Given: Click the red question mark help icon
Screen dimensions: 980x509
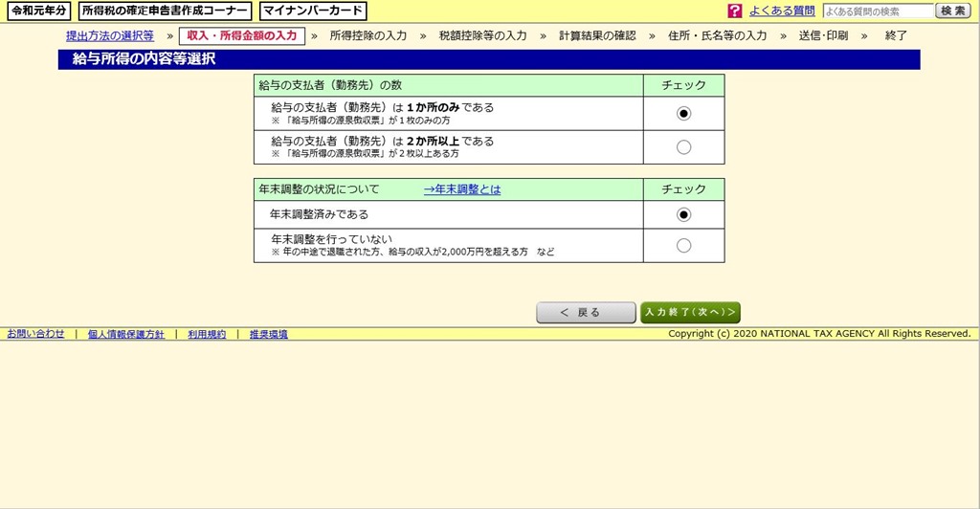Looking at the screenshot, I should tap(734, 11).
